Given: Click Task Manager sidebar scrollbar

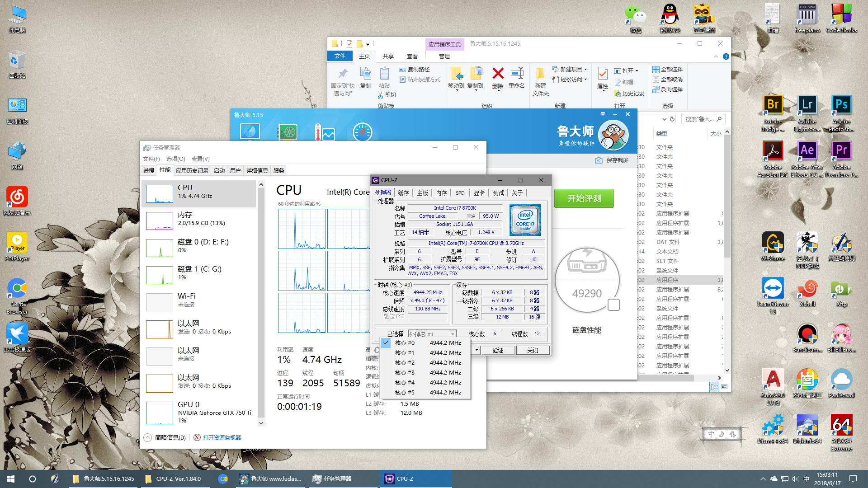Looking at the screenshot, I should click(x=261, y=303).
